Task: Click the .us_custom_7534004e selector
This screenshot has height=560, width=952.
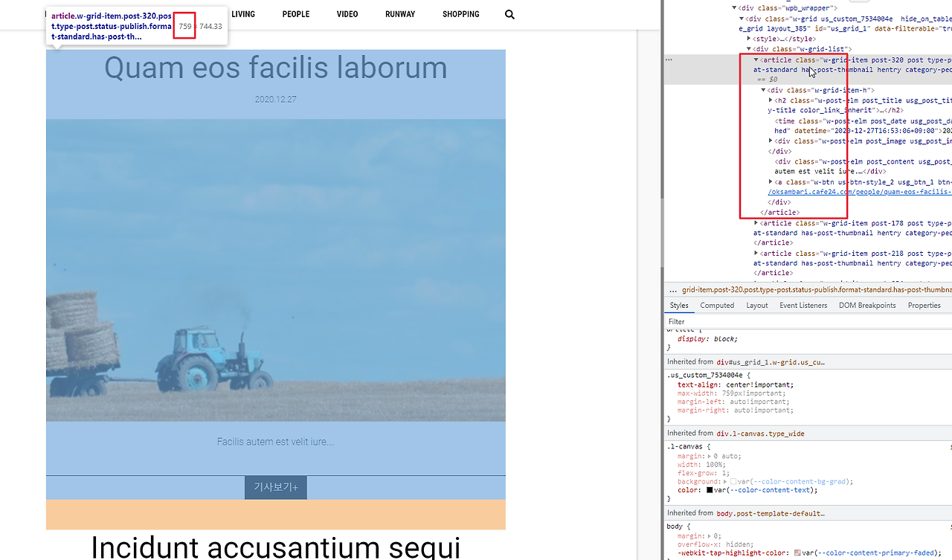Action: pos(706,376)
